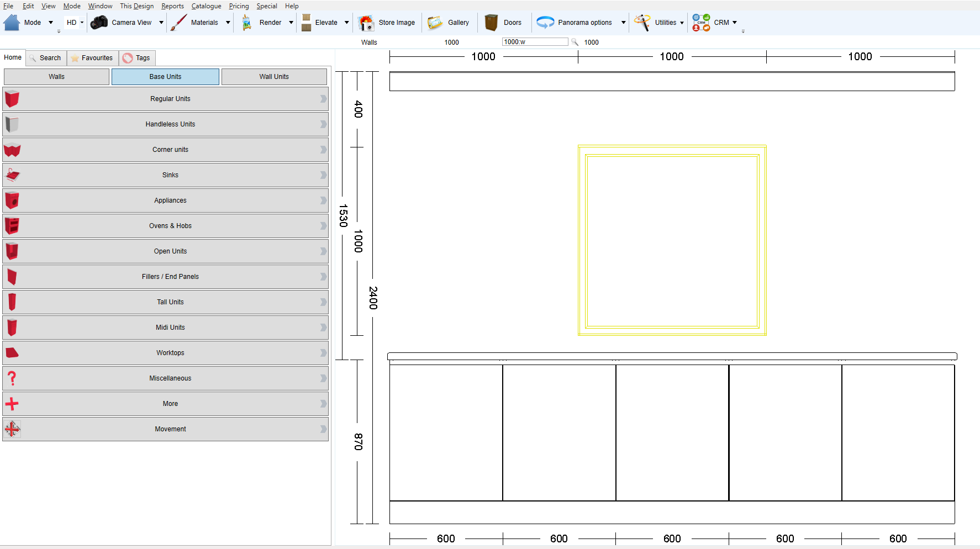The width and height of the screenshot is (980, 549).
Task: Click the Render icon
Action: coord(247,23)
